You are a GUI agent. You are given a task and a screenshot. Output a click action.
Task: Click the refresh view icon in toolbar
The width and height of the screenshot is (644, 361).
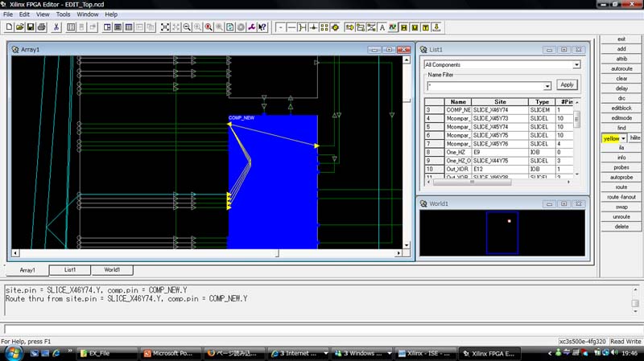230,27
